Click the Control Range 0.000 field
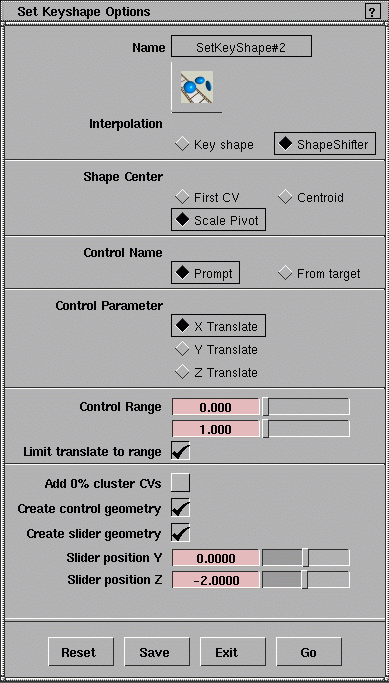 [x=216, y=407]
